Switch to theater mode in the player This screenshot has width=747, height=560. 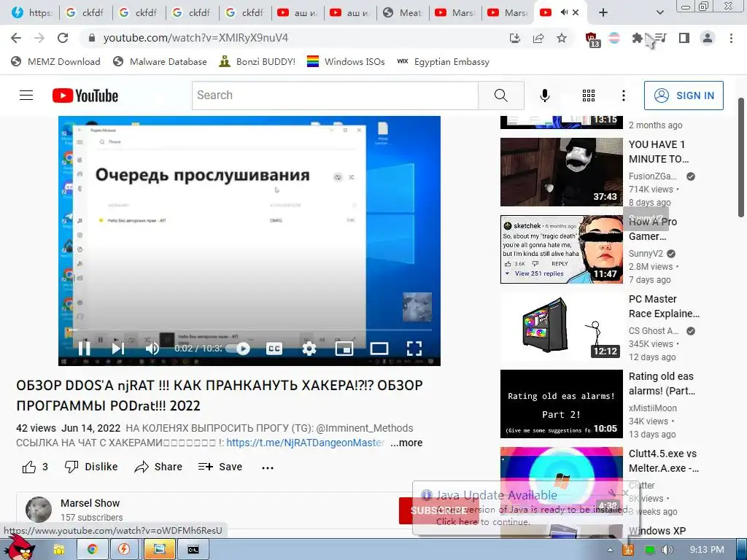(x=379, y=349)
